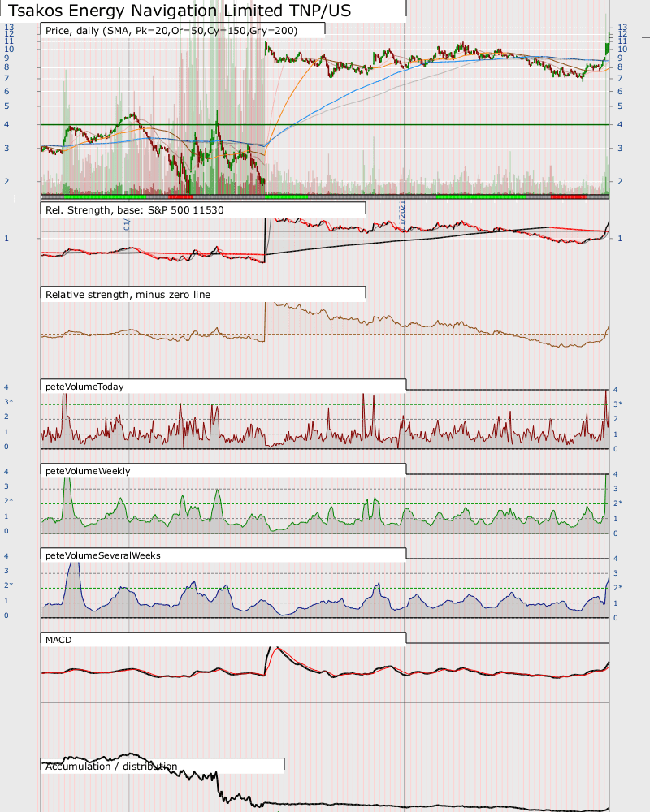Viewport: 650px width, 812px height.
Task: Click value 3 on right price axis
Action: 619,148
